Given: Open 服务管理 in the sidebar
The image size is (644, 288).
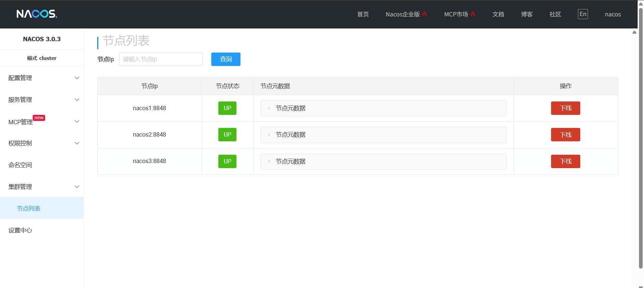Looking at the screenshot, I should pyautogui.click(x=42, y=100).
